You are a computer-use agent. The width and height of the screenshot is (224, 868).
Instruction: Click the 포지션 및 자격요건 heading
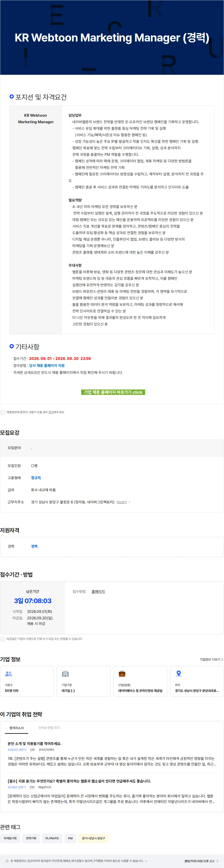41,97
